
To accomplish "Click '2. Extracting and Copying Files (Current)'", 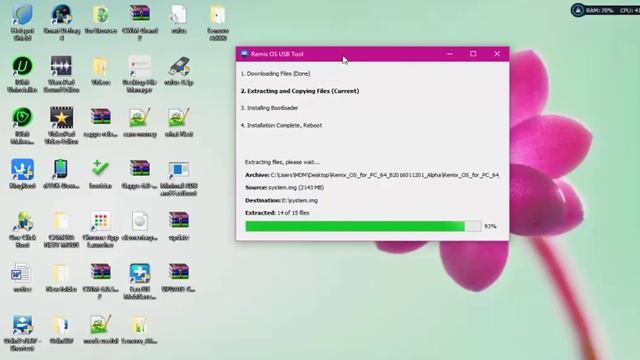I will click(x=300, y=91).
